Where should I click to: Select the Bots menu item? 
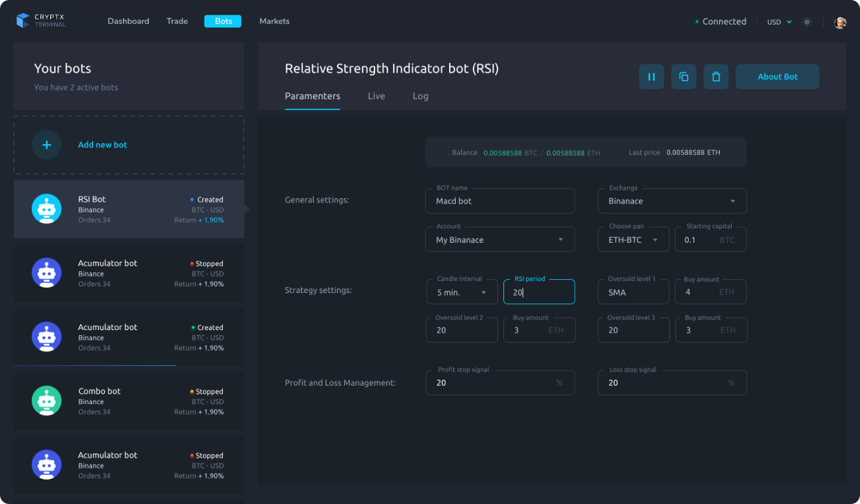(x=223, y=21)
